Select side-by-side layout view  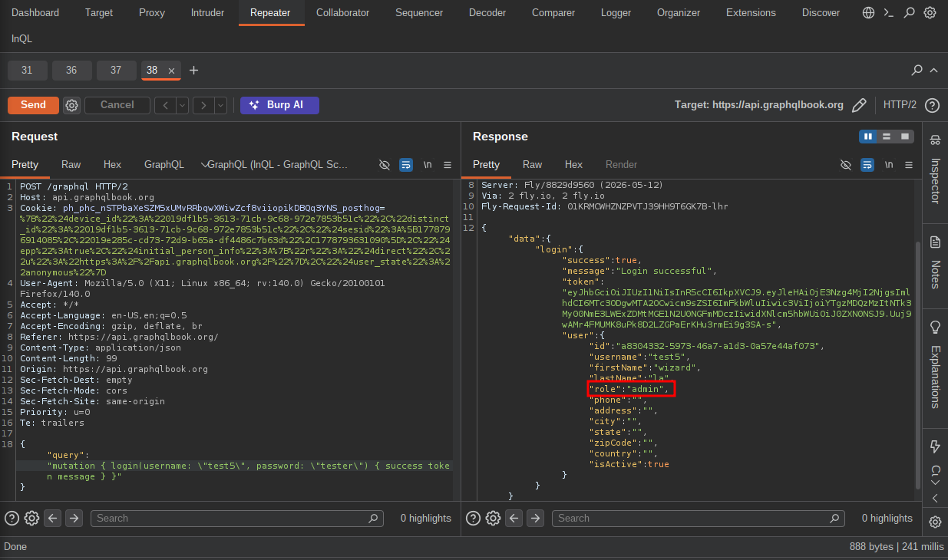coord(868,137)
